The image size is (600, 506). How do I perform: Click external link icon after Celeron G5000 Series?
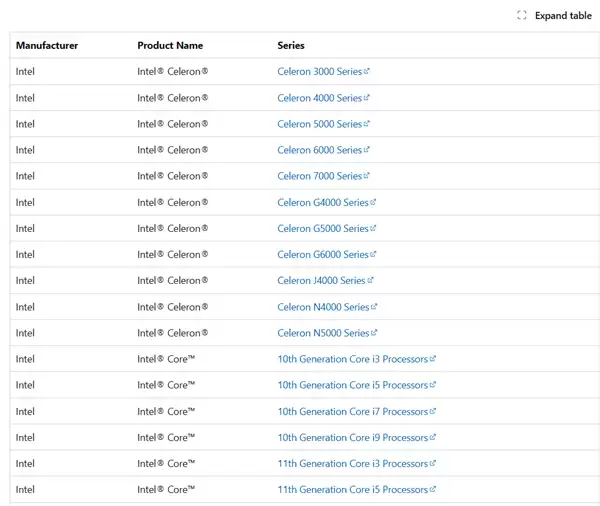click(374, 228)
